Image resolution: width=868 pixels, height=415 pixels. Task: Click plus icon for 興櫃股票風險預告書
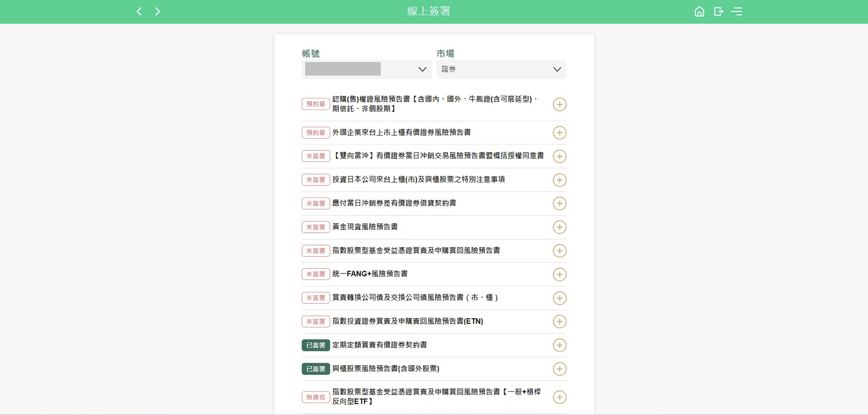click(x=559, y=369)
